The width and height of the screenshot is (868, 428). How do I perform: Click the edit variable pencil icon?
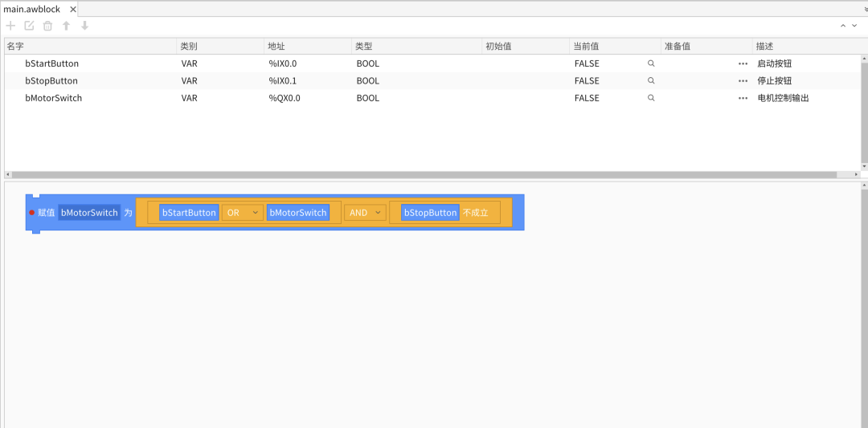coord(30,26)
